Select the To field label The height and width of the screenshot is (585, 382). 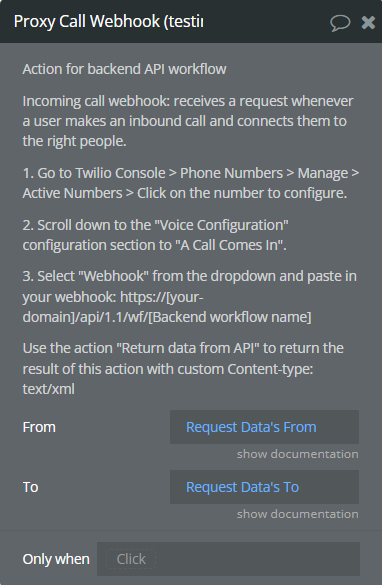pyautogui.click(x=30, y=487)
